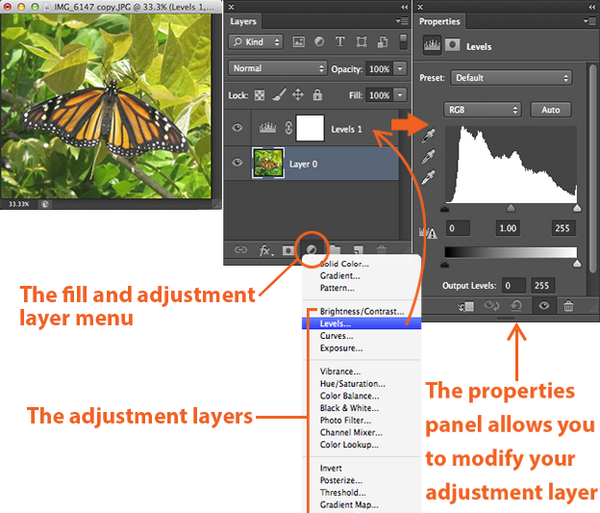Filter layers by pixel layer icon
This screenshot has height=513, width=600.
coord(298,42)
